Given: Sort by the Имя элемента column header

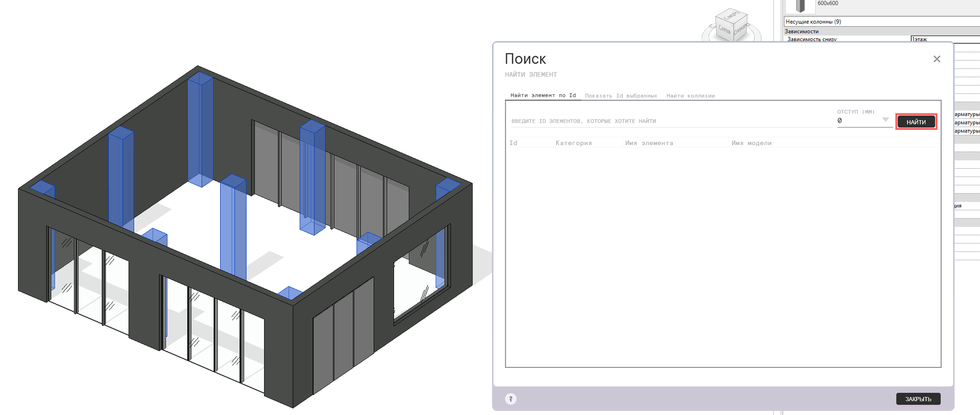Looking at the screenshot, I should coord(649,143).
